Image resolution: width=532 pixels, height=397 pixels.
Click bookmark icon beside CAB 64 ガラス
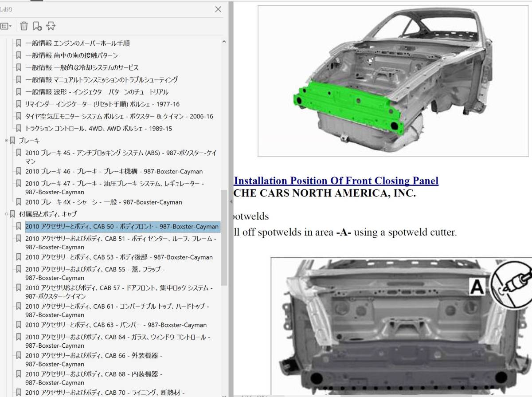click(19, 337)
